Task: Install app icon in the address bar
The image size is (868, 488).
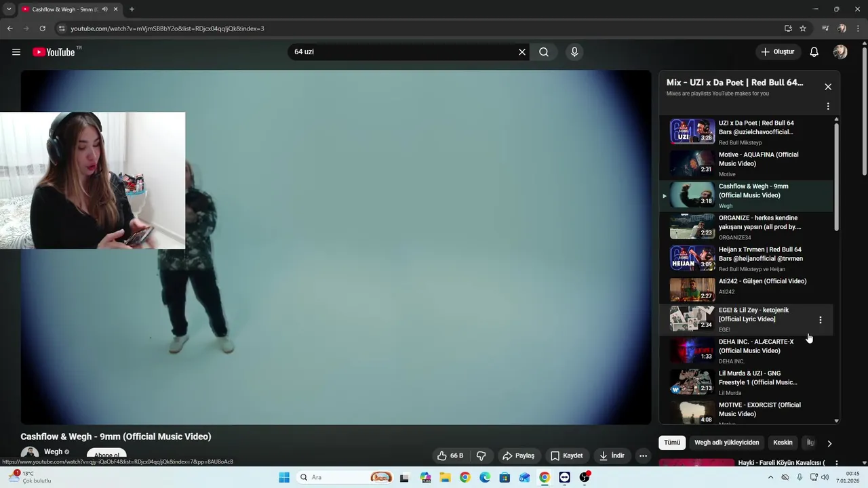Action: coord(788,28)
